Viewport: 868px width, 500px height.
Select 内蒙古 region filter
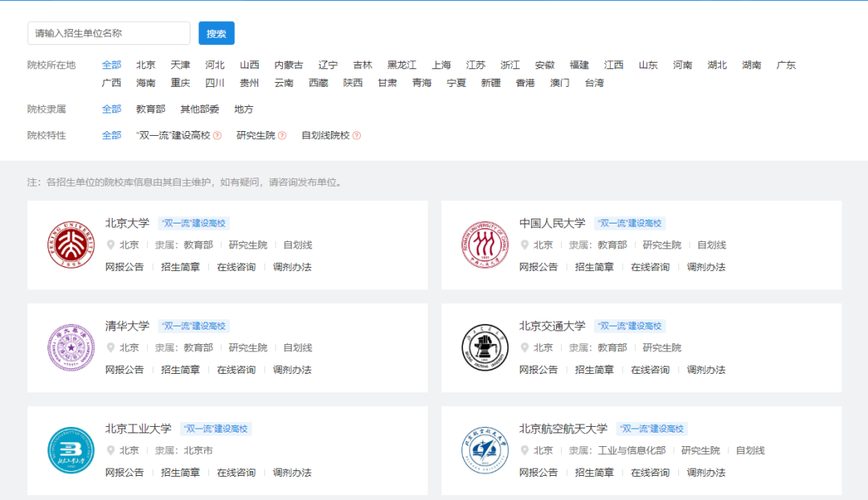tap(289, 65)
